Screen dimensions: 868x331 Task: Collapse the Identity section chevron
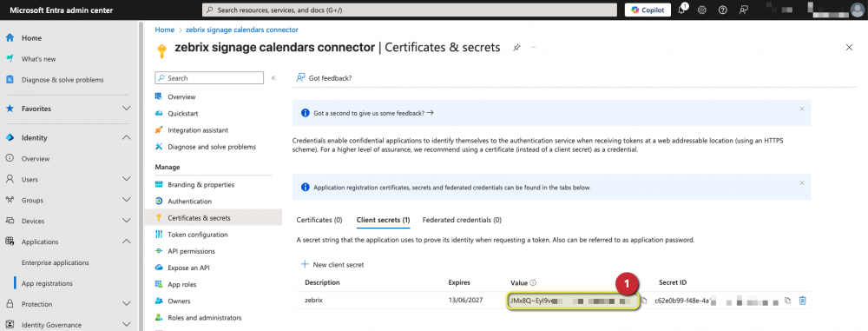pos(126,137)
